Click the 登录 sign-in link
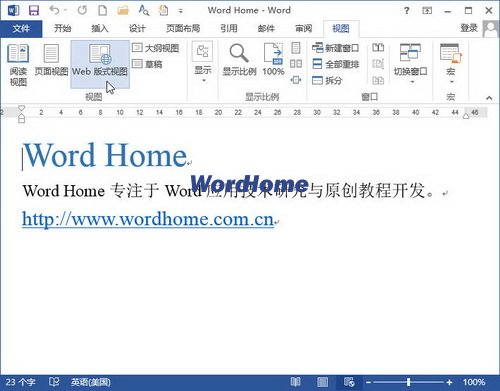The image size is (500, 391). pyautogui.click(x=469, y=28)
